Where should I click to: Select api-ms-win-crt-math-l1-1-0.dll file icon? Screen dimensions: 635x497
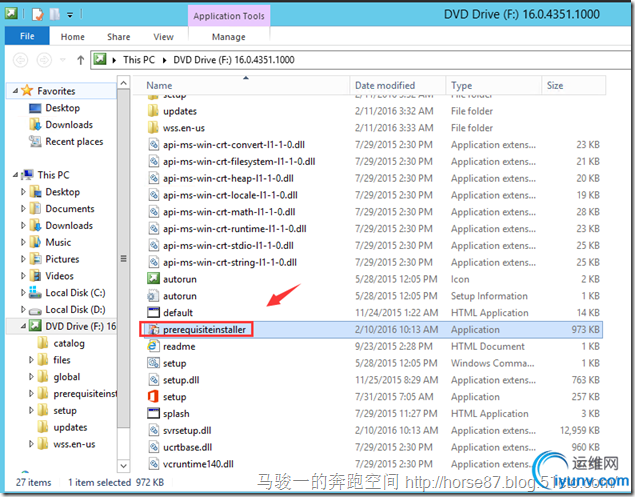point(153,212)
